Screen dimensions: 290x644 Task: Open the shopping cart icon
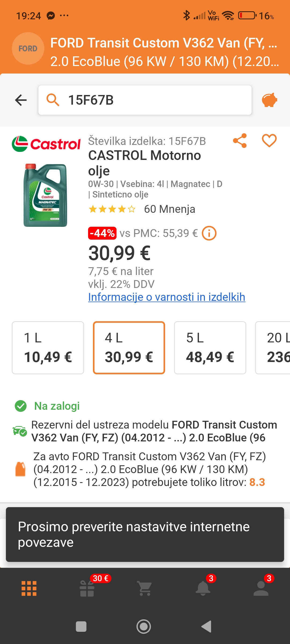(145, 588)
